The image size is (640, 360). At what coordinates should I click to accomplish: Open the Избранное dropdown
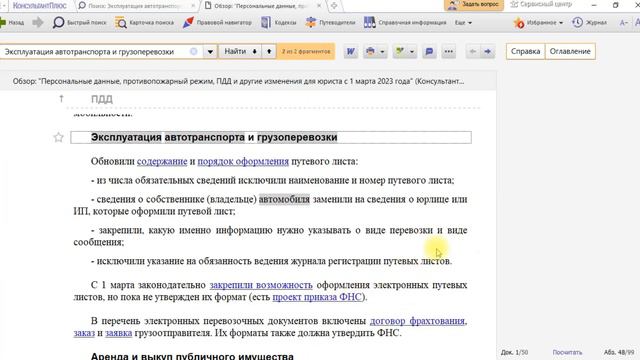pyautogui.click(x=538, y=22)
